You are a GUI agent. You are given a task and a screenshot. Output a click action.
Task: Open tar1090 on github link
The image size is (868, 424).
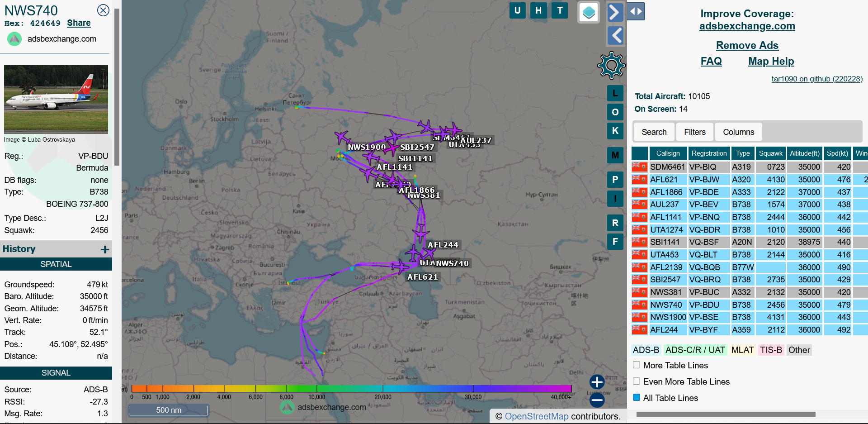coord(817,79)
